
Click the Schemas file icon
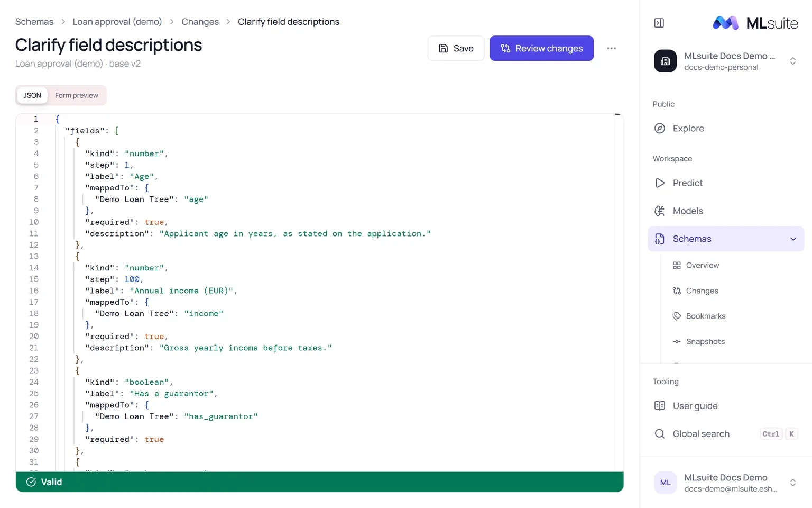[660, 239]
